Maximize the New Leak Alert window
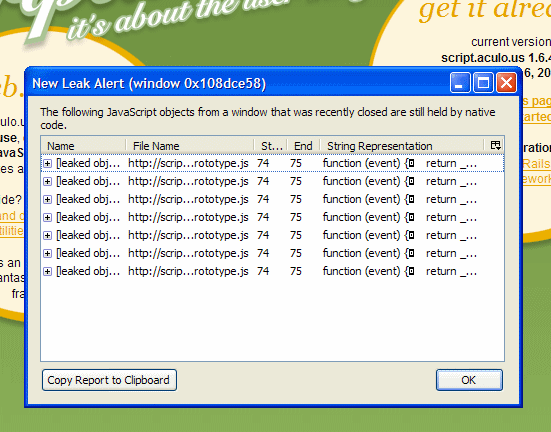The height and width of the screenshot is (432, 551). coord(483,83)
